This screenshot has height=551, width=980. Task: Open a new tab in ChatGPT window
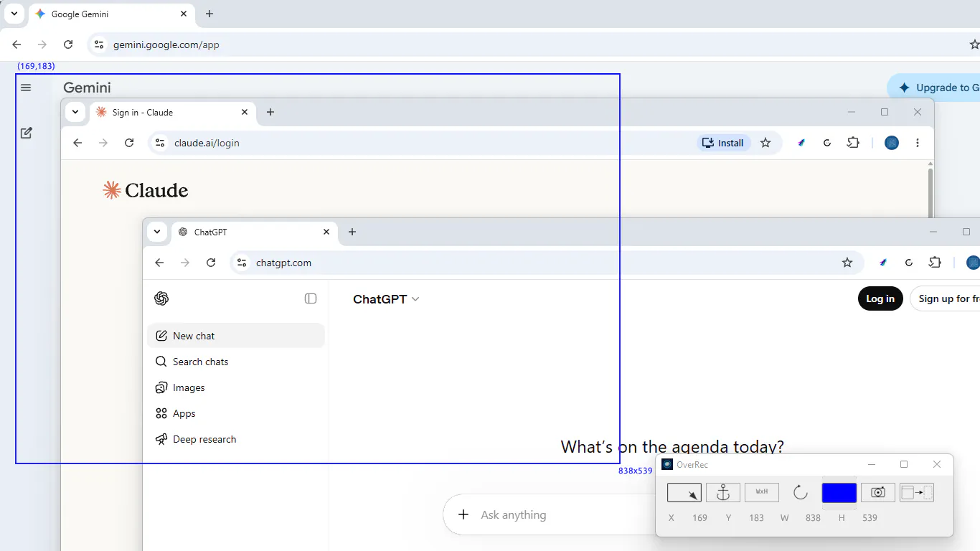click(352, 232)
